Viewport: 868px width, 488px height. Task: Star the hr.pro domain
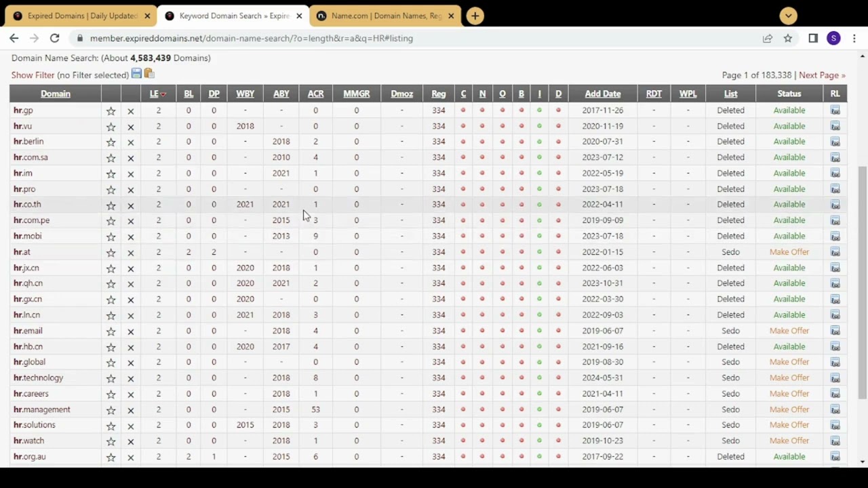111,190
